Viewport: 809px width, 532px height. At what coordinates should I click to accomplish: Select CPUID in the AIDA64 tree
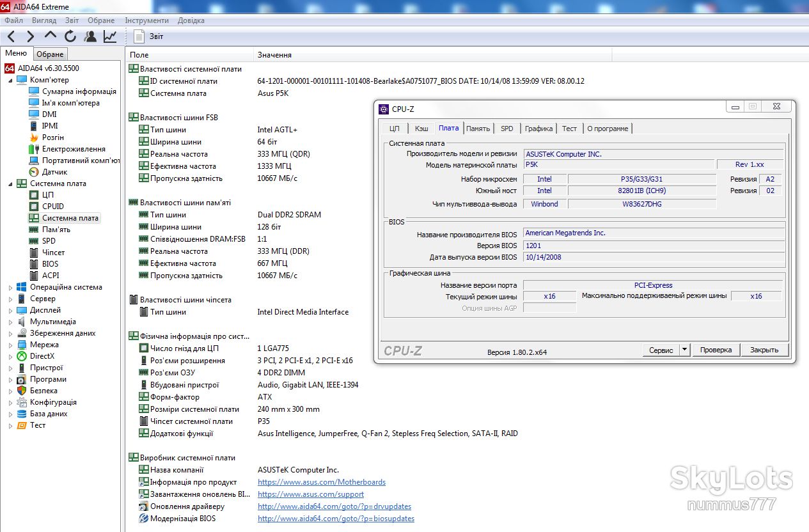pyautogui.click(x=53, y=207)
